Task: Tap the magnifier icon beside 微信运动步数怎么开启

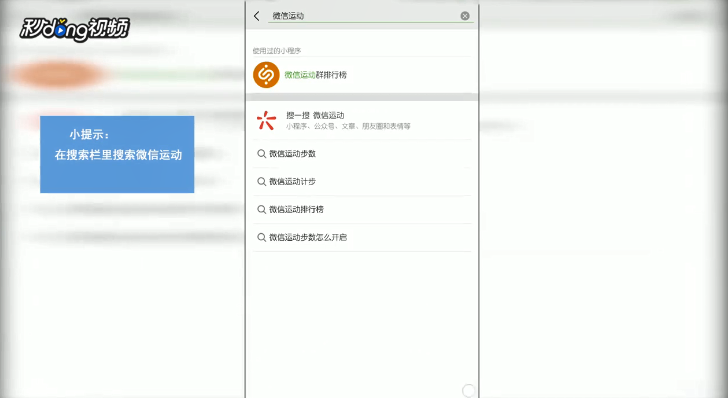Action: (261, 237)
